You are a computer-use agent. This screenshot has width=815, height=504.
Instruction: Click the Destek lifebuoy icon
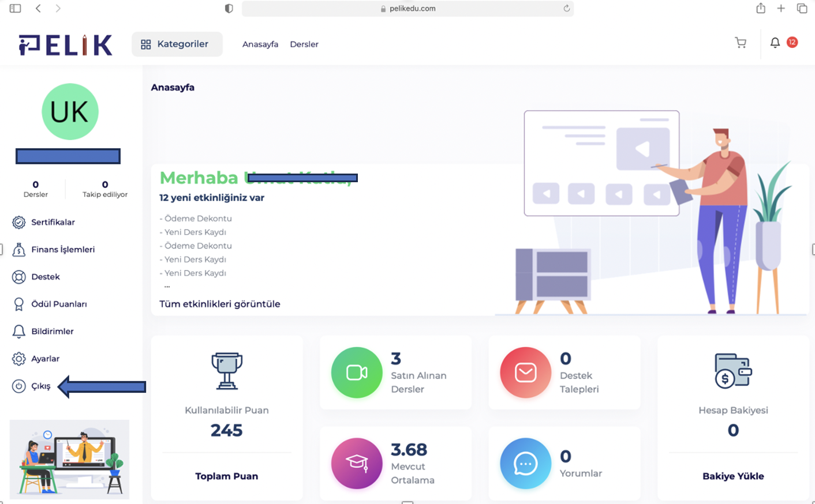(x=19, y=277)
